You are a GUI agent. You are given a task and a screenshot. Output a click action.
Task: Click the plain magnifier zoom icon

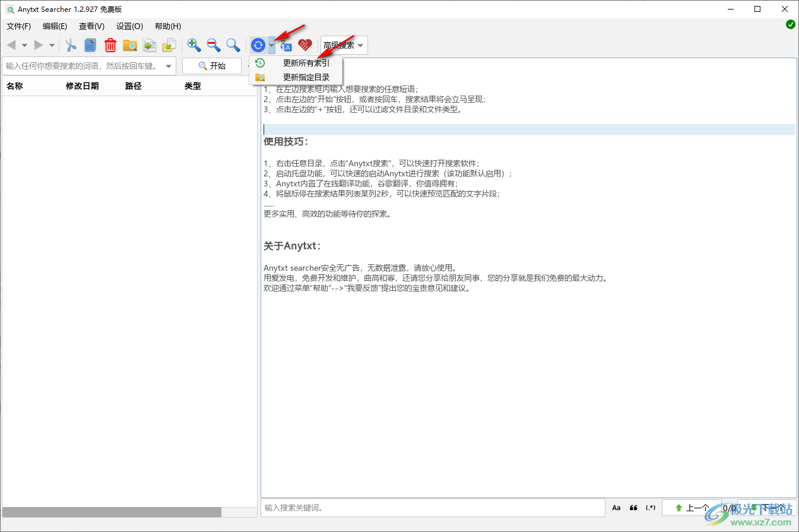point(233,45)
